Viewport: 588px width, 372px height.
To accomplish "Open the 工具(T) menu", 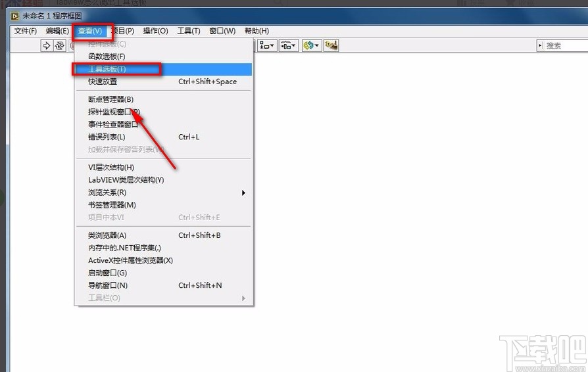I will coord(189,31).
